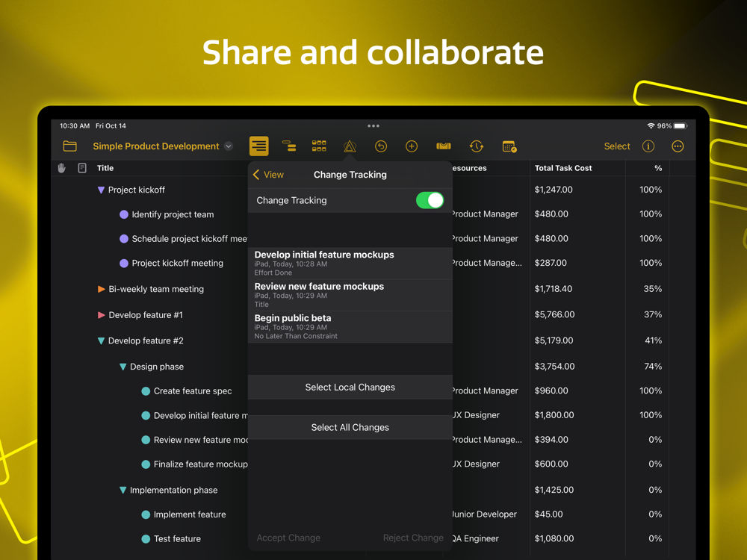Image resolution: width=747 pixels, height=560 pixels.
Task: Select the $5,766.00 cost cell
Action: (554, 314)
